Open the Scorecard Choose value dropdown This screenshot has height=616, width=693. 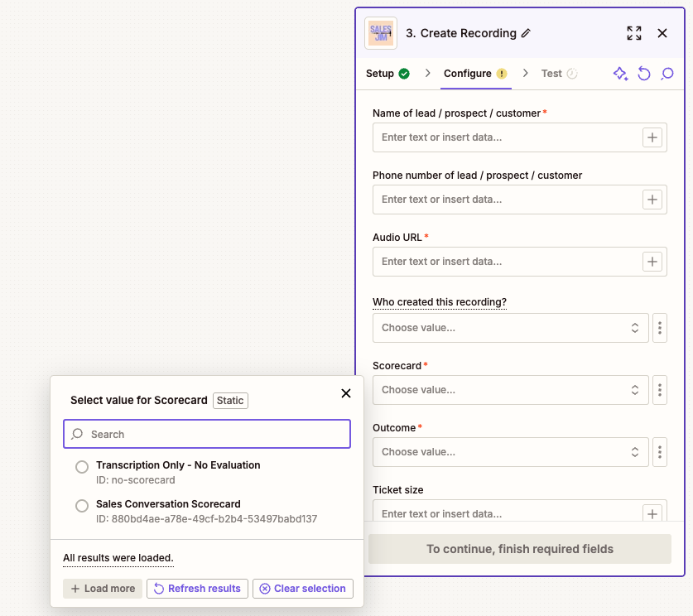tap(510, 390)
